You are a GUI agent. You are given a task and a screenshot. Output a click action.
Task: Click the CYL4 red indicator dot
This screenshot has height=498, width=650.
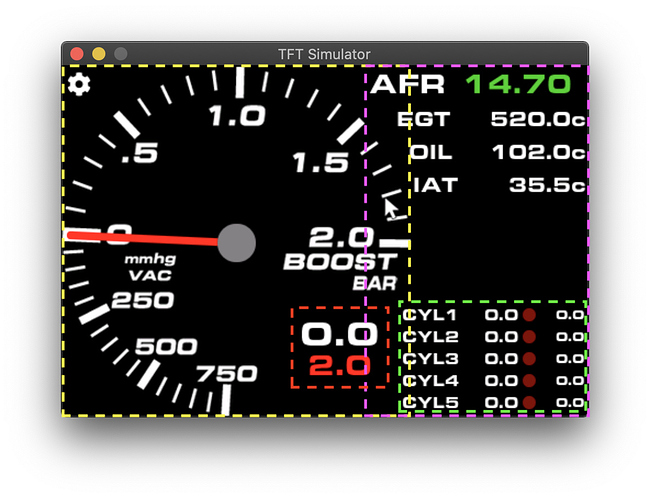(529, 381)
